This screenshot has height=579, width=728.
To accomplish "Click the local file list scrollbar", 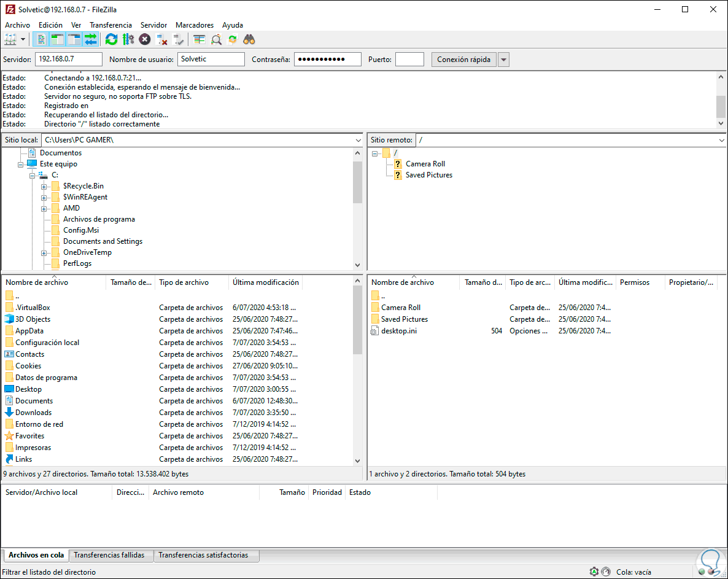I will pos(357,371).
